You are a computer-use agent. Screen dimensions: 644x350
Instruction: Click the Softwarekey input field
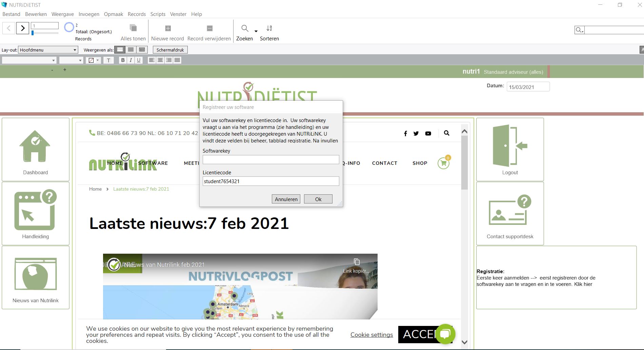tap(271, 160)
